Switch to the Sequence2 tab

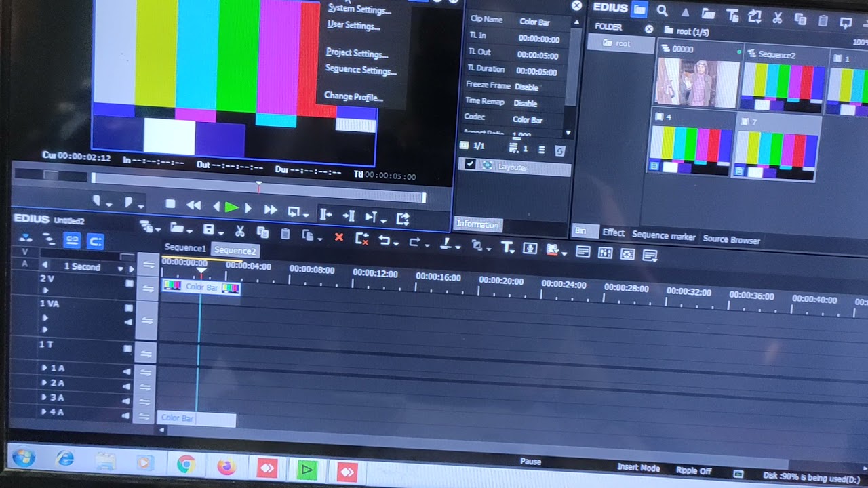[235, 251]
